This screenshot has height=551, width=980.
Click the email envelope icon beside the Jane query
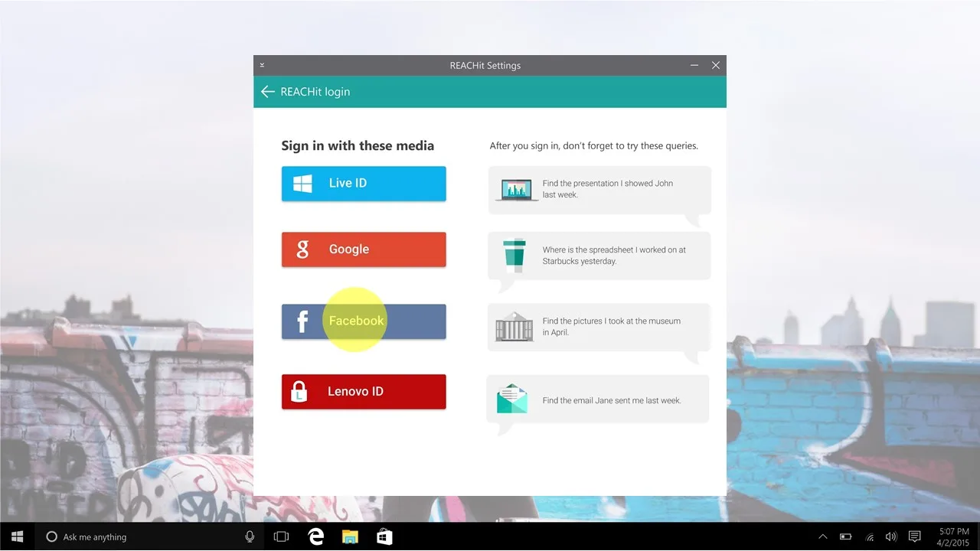(x=512, y=399)
